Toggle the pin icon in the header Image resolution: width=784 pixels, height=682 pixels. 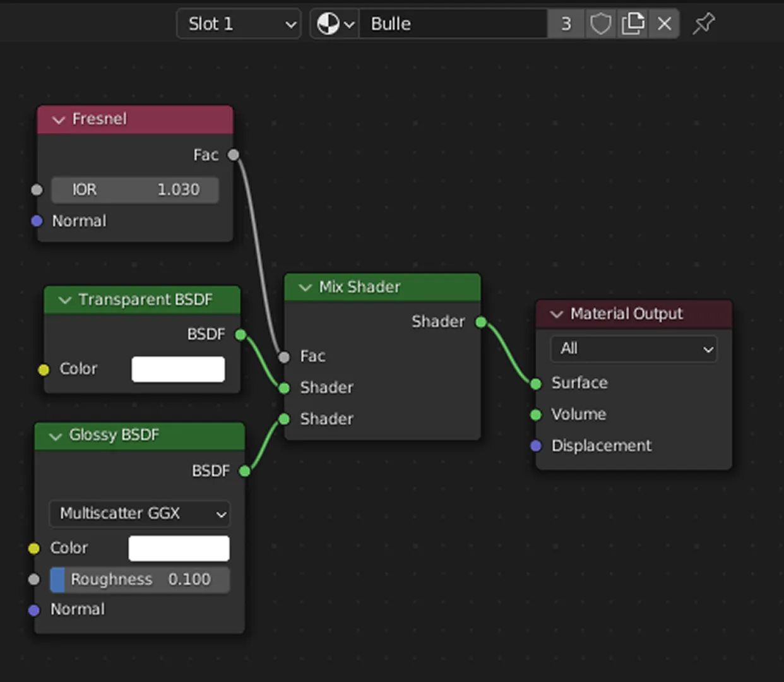pos(703,23)
